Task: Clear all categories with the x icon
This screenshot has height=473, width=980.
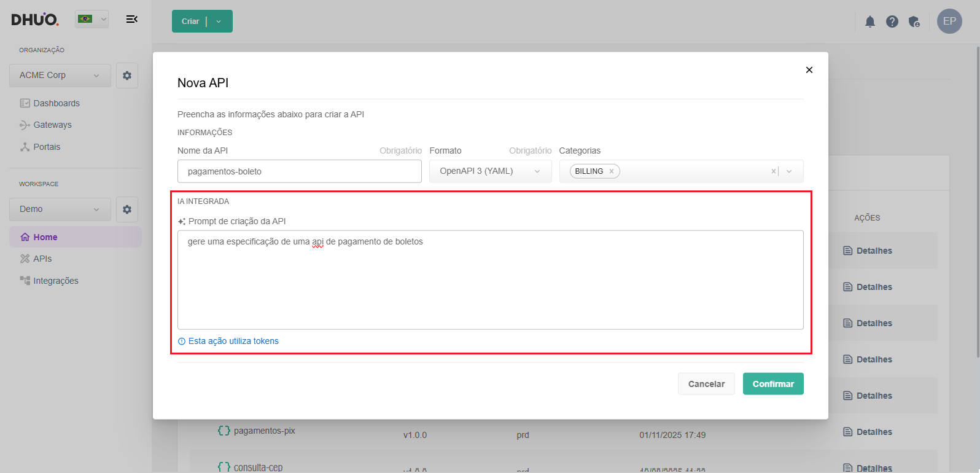Action: click(x=773, y=171)
